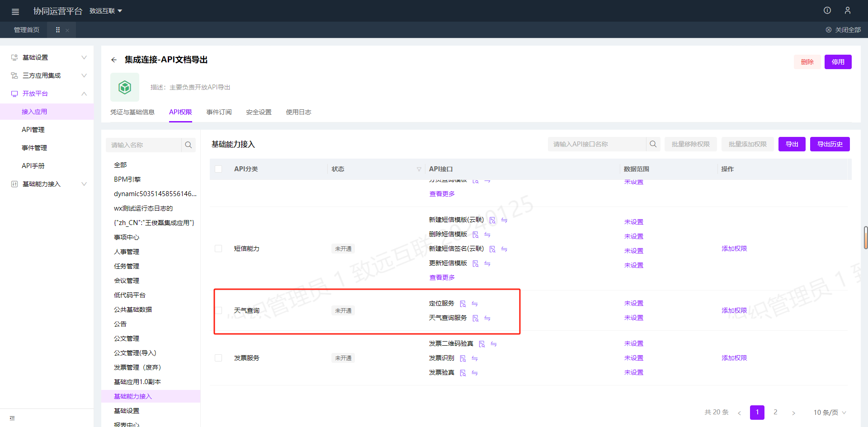Switch to the 事件订阅 tab

[219, 112]
